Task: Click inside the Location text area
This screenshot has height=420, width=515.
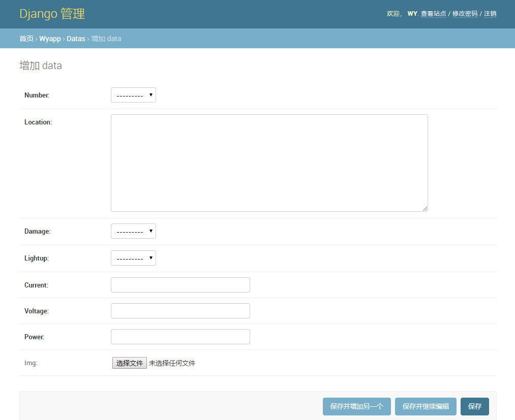Action: coord(269,163)
